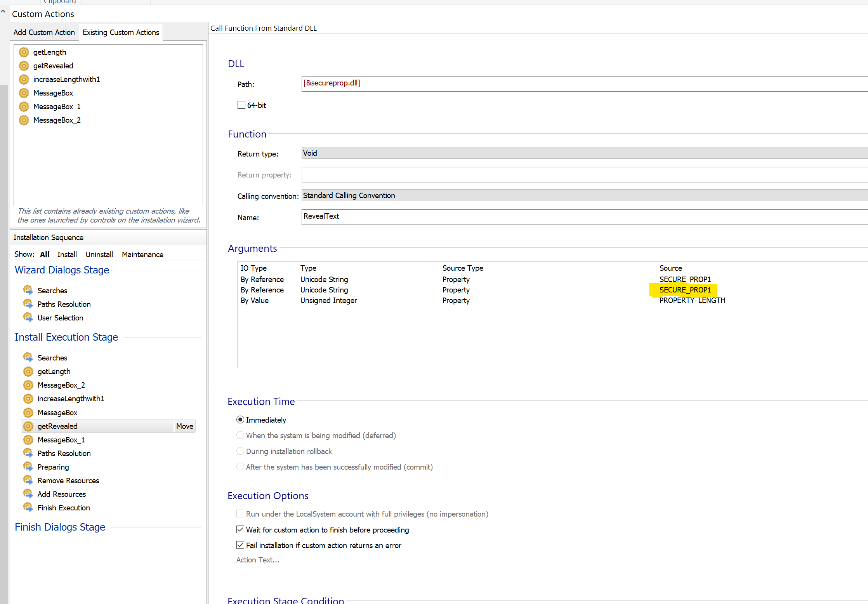The image size is (868, 604).
Task: Select the highlighted SECURE_PROP1 source cell
Action: coord(685,290)
